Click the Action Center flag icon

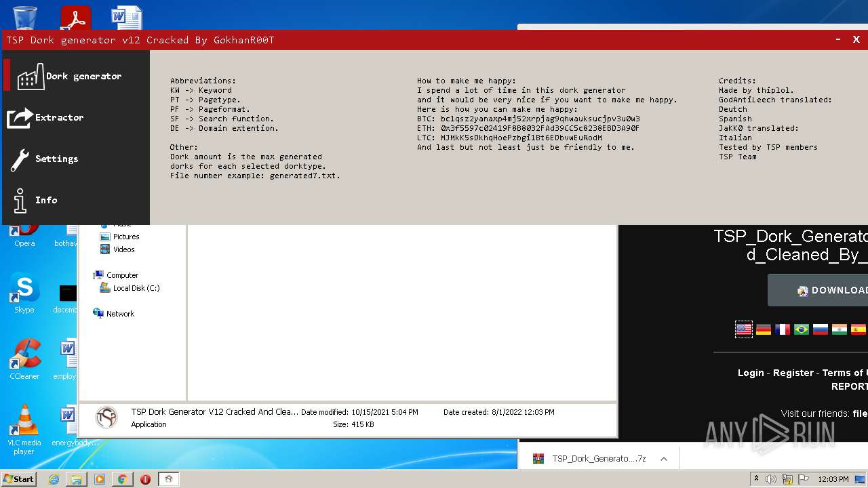[802, 479]
